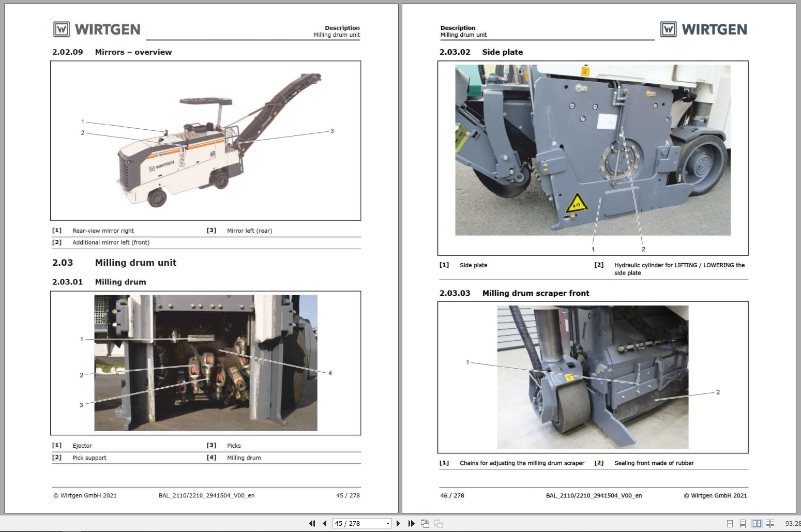Open the page number dropdown arrow
This screenshot has height=532, width=801.
click(x=388, y=523)
